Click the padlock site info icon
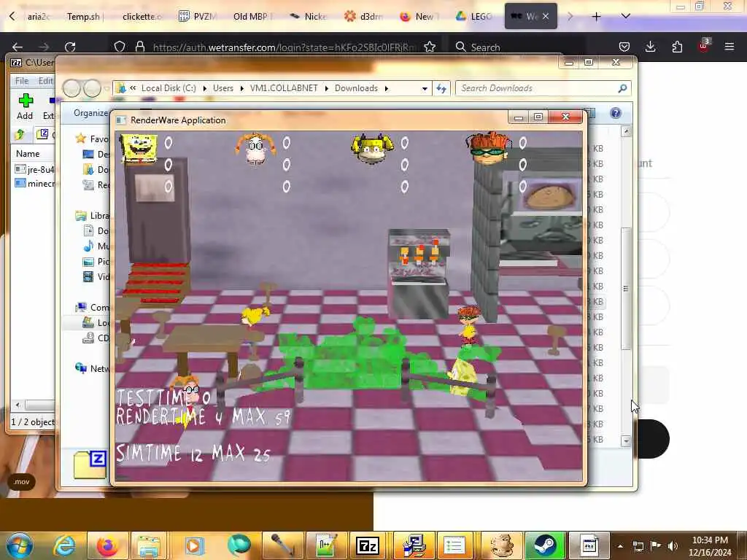Screen dimensions: 747x560 pos(139,47)
